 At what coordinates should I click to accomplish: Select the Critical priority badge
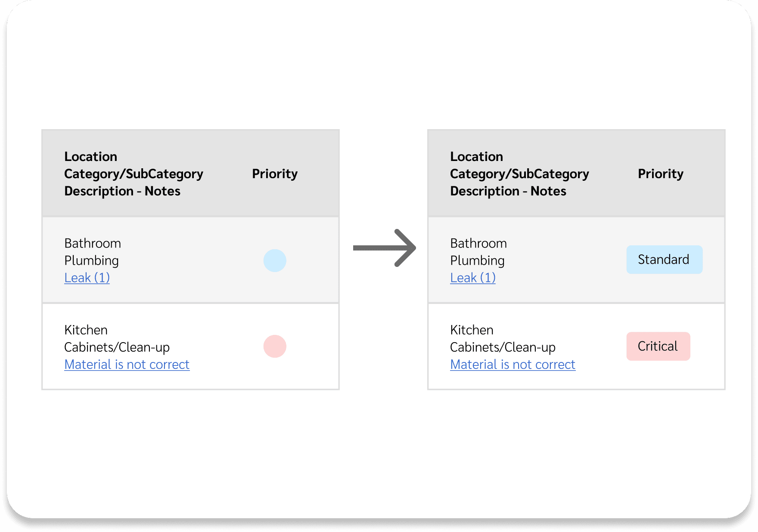[658, 346]
